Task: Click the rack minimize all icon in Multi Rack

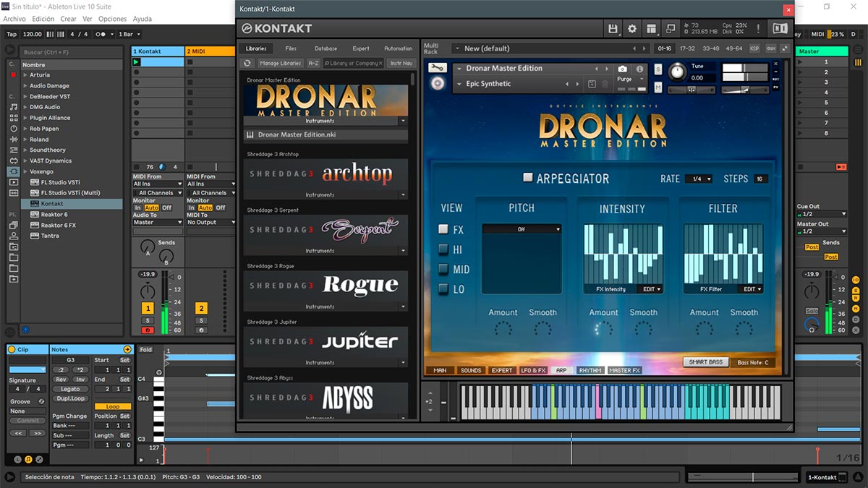Action: (x=785, y=48)
